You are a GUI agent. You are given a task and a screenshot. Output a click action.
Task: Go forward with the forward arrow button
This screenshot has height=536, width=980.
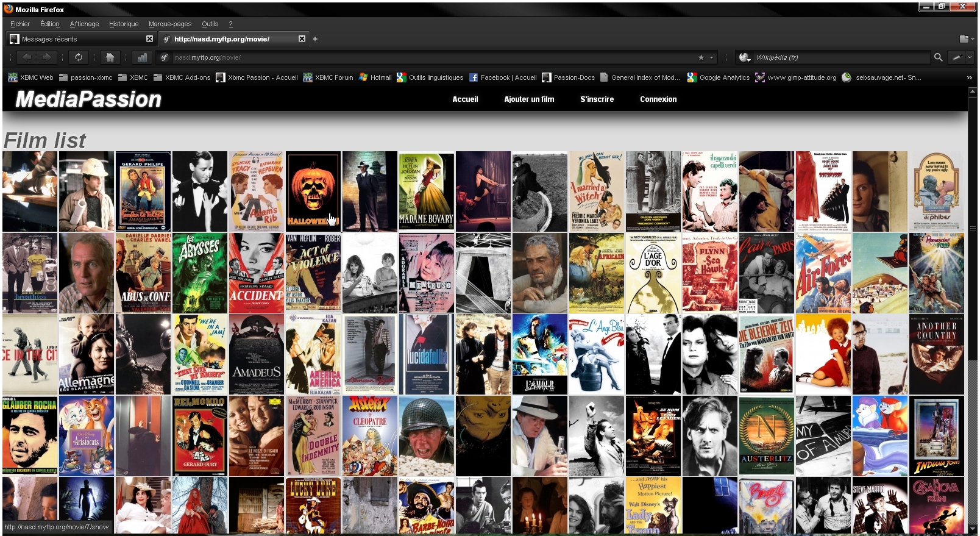(x=47, y=57)
